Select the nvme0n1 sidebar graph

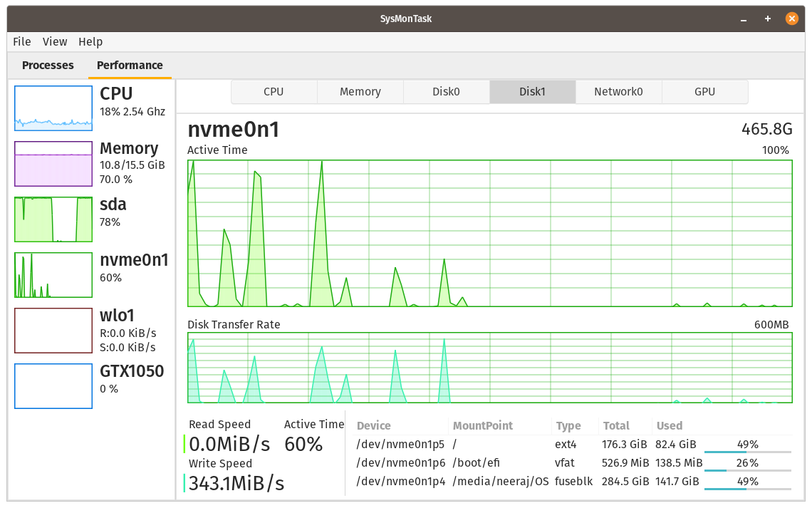tap(53, 274)
